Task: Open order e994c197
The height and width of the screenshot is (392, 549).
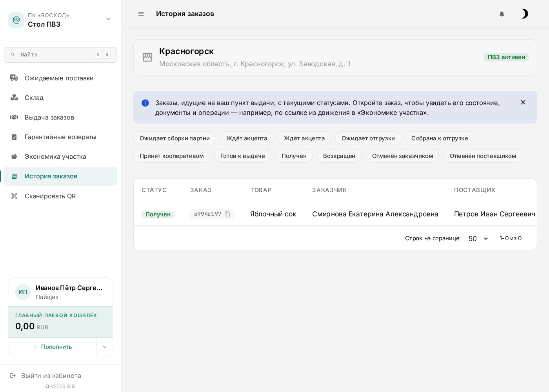Action: coord(208,214)
